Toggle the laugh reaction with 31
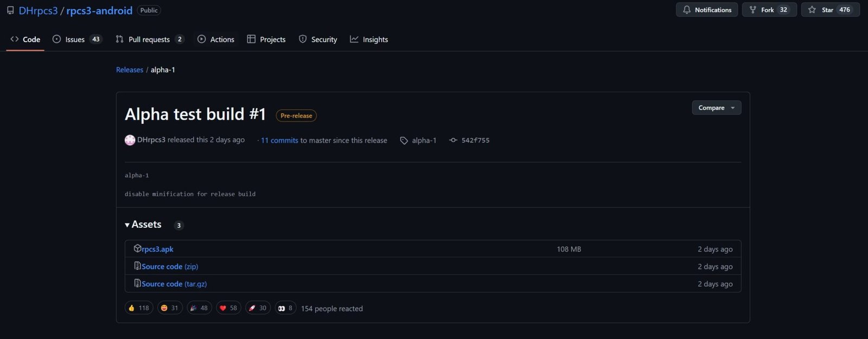The height and width of the screenshot is (339, 868). (x=170, y=308)
